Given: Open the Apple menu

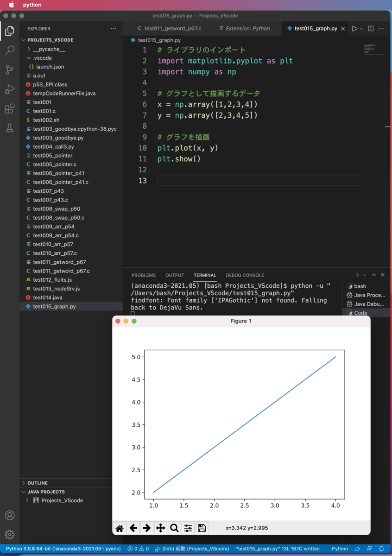Looking at the screenshot, I should 12,5.
